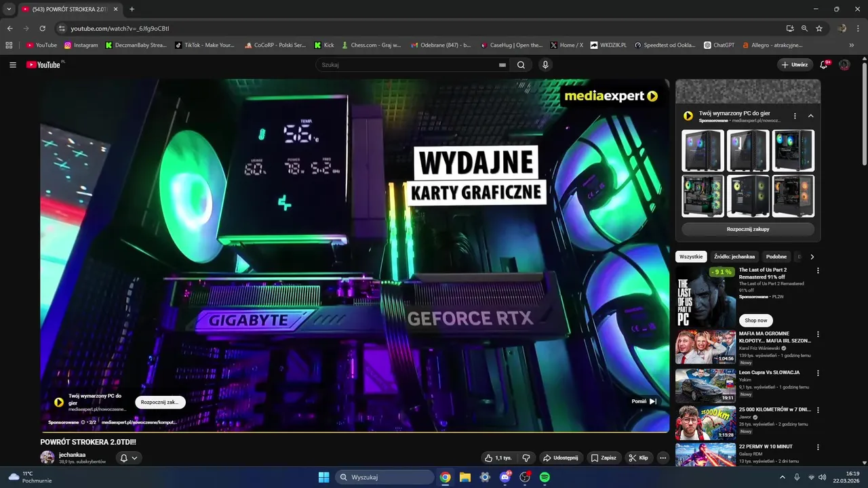The image size is (868, 488).
Task: Click the yellow ad progress bar
Action: pyautogui.click(x=355, y=432)
